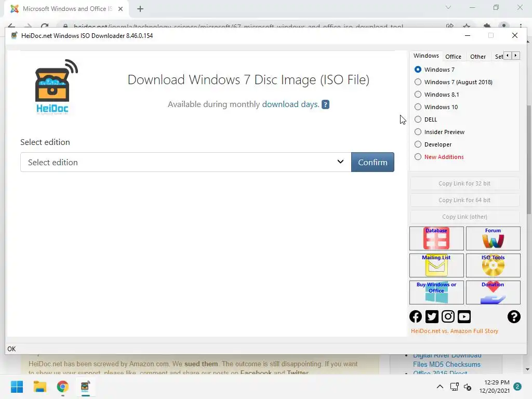The height and width of the screenshot is (399, 532).
Task: Click Copy Link (other) button
Action: [464, 217]
